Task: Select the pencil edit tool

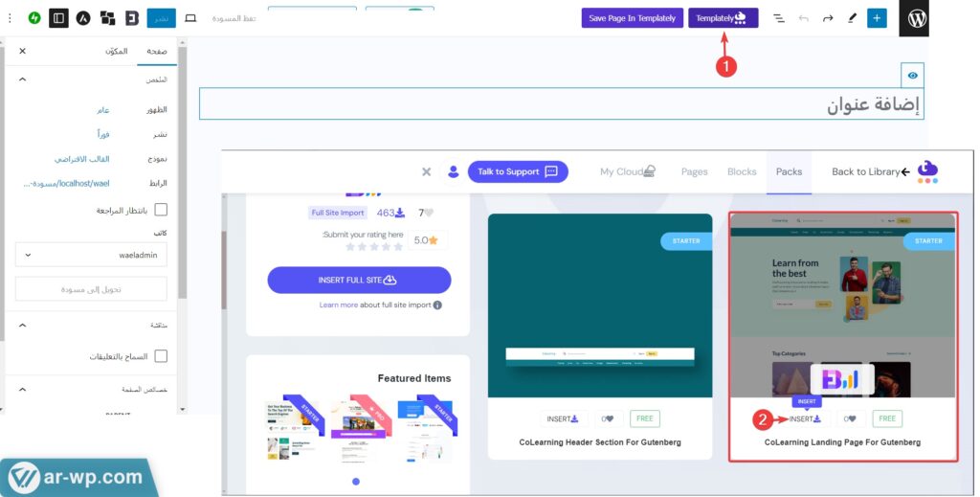Action: [x=852, y=18]
